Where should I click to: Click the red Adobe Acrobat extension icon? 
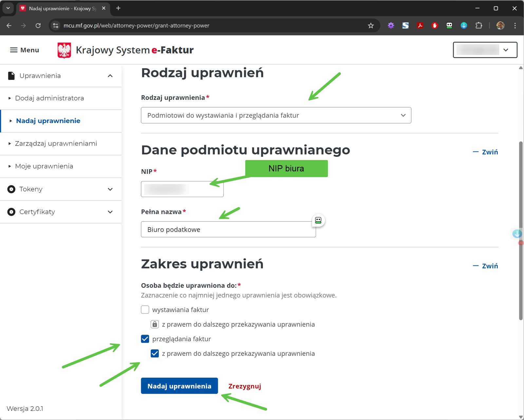[420, 26]
